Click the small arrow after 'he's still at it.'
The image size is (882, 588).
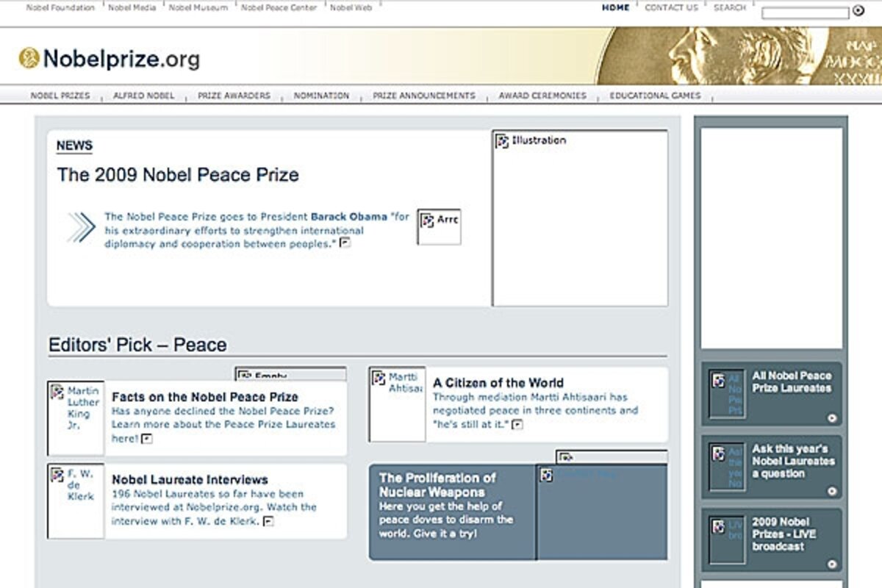[x=517, y=424]
